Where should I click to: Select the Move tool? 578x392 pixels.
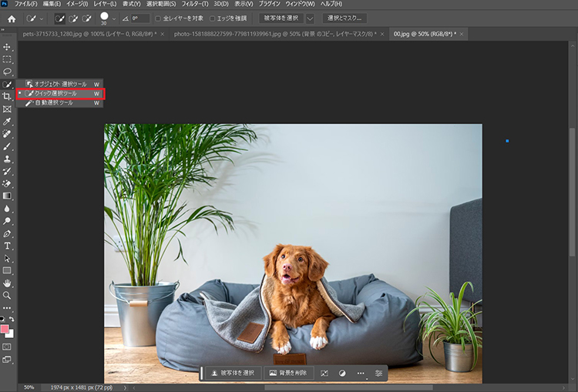7,47
